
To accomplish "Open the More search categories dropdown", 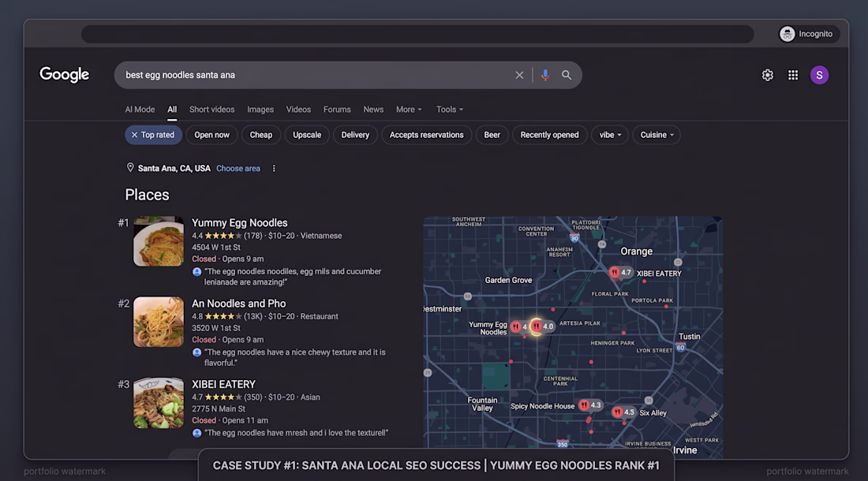I will click(409, 110).
